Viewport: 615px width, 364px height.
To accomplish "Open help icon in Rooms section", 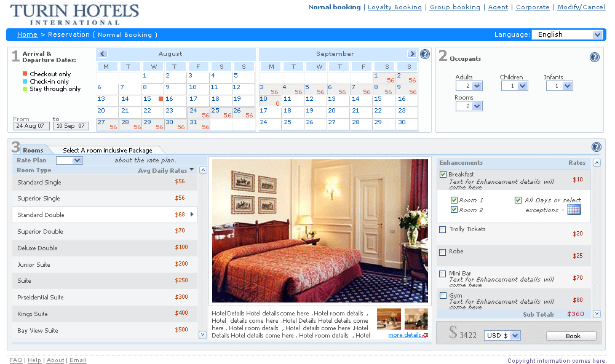I will [596, 147].
